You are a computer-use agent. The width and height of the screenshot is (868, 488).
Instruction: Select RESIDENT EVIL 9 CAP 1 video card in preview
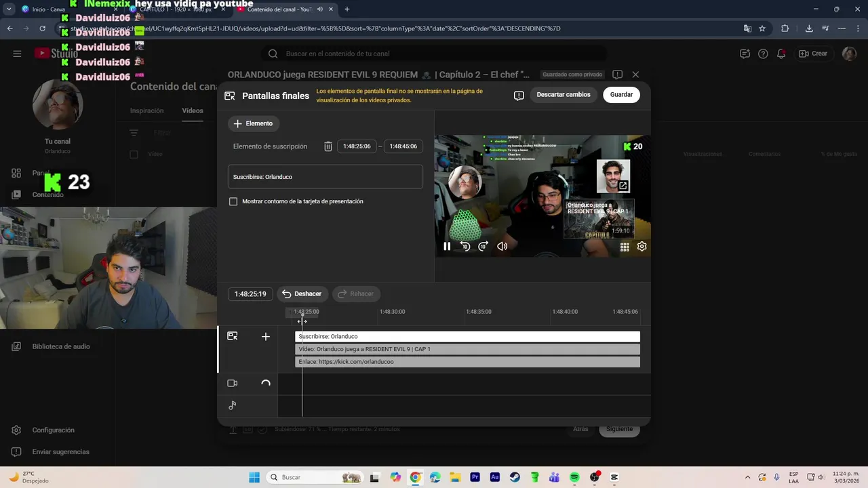click(599, 218)
